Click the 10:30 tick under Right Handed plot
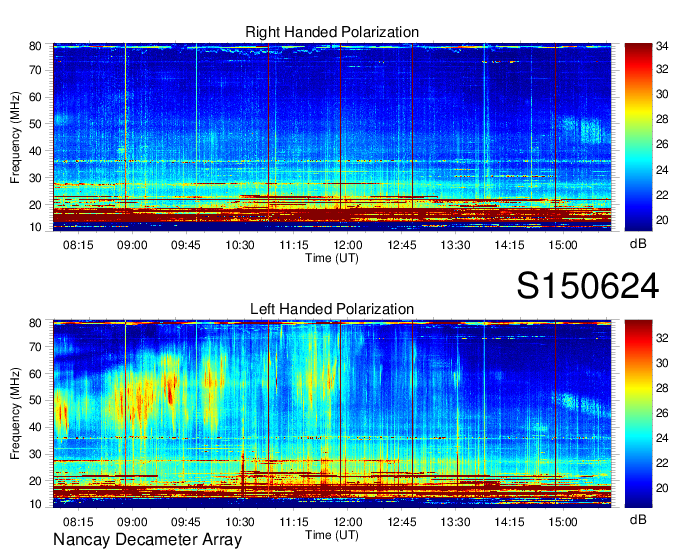 click(x=240, y=245)
